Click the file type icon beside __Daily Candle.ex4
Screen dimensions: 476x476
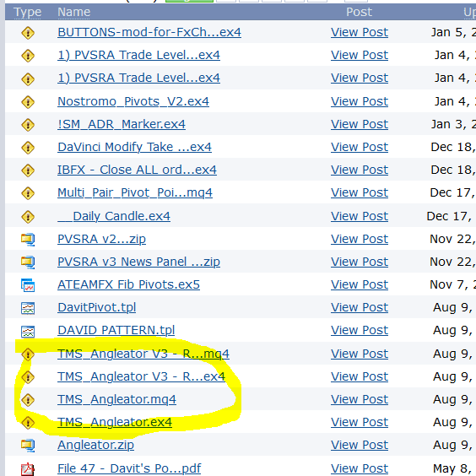(28, 217)
